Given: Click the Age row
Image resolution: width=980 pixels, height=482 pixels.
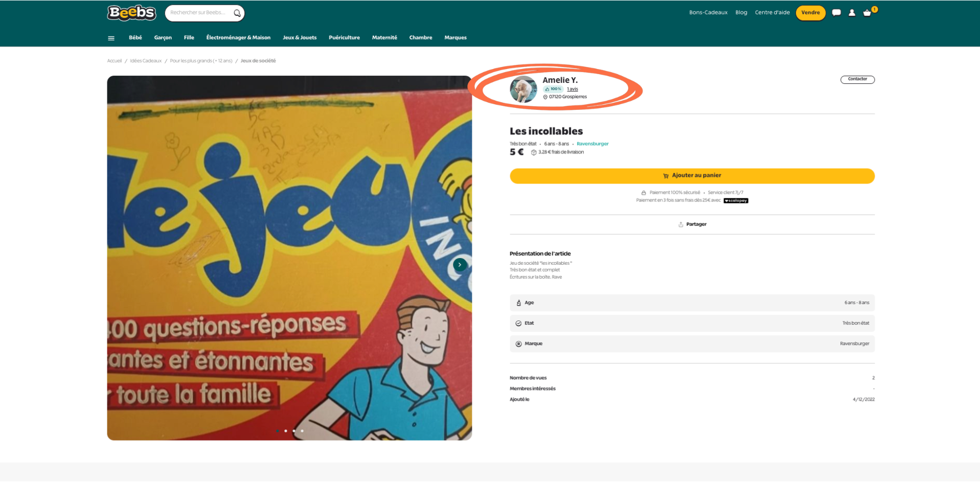Looking at the screenshot, I should click(692, 303).
